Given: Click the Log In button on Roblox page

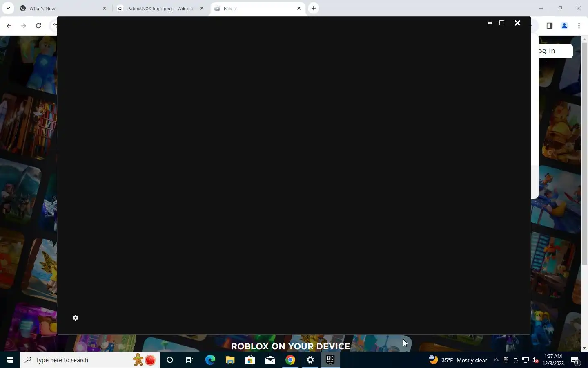Looking at the screenshot, I should [555, 51].
